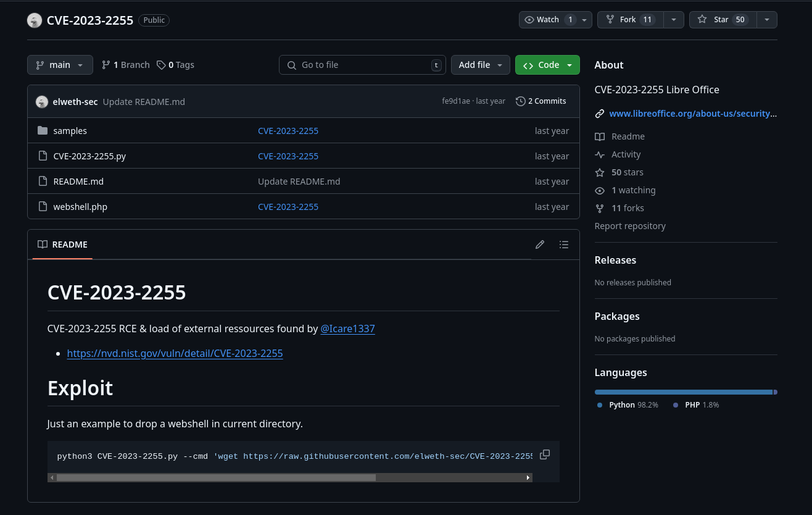Jump to Readme in the About sidebar
812x515 pixels.
(628, 136)
